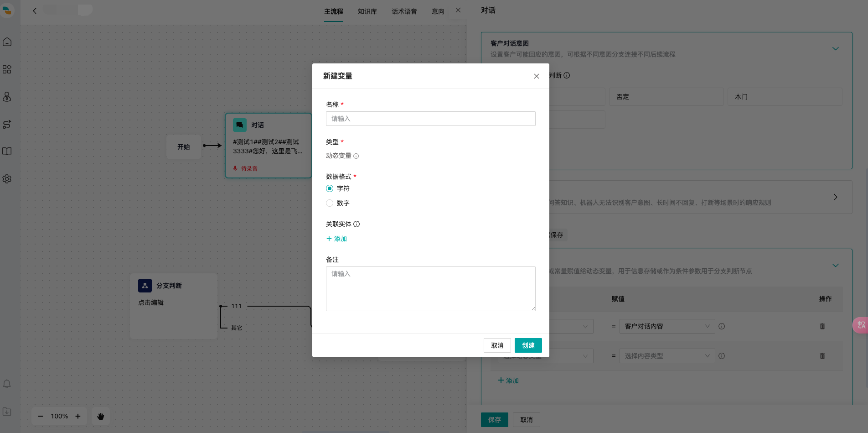Click the 备注 textarea
The width and height of the screenshot is (868, 433).
click(431, 289)
